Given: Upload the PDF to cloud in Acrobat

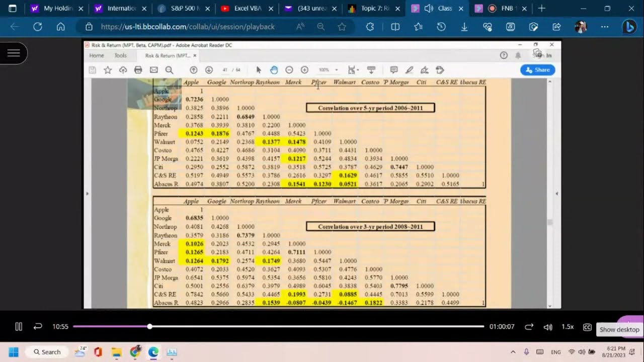Looking at the screenshot, I should (x=123, y=70).
